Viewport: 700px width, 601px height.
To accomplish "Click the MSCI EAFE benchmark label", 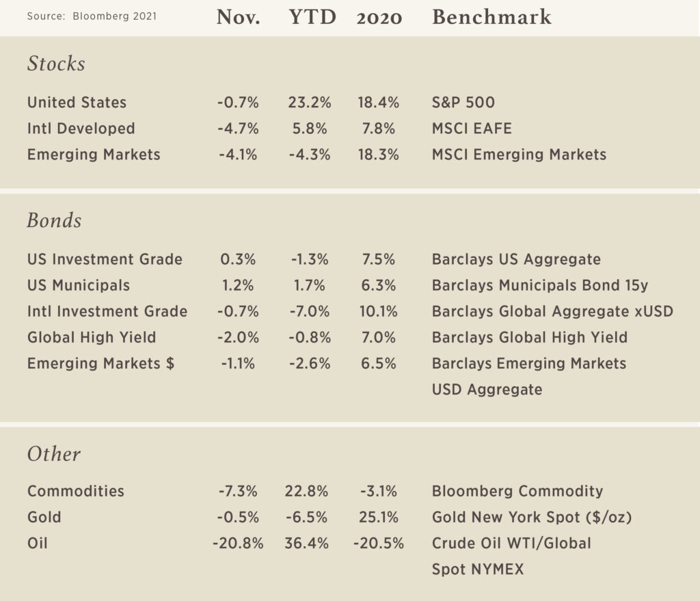I will (x=472, y=129).
